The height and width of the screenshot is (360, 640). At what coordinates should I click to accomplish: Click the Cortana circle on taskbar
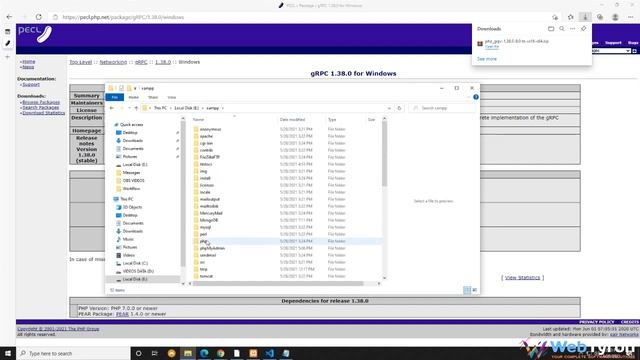click(x=138, y=353)
